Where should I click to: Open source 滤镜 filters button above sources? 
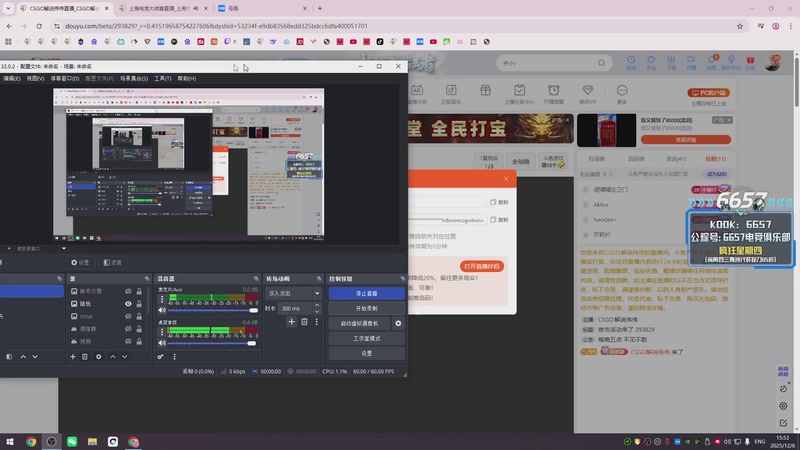coord(113,262)
